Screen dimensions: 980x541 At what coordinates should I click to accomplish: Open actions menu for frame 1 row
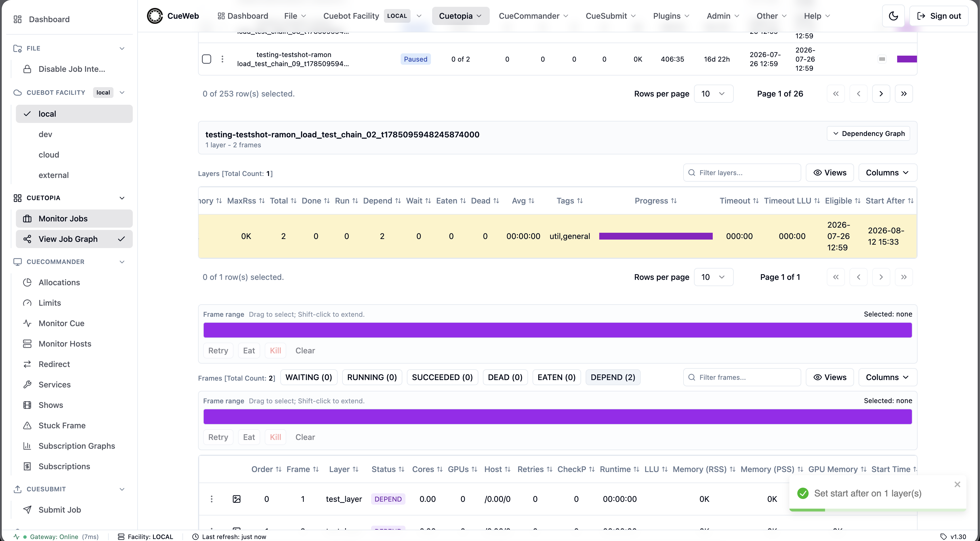(x=212, y=499)
